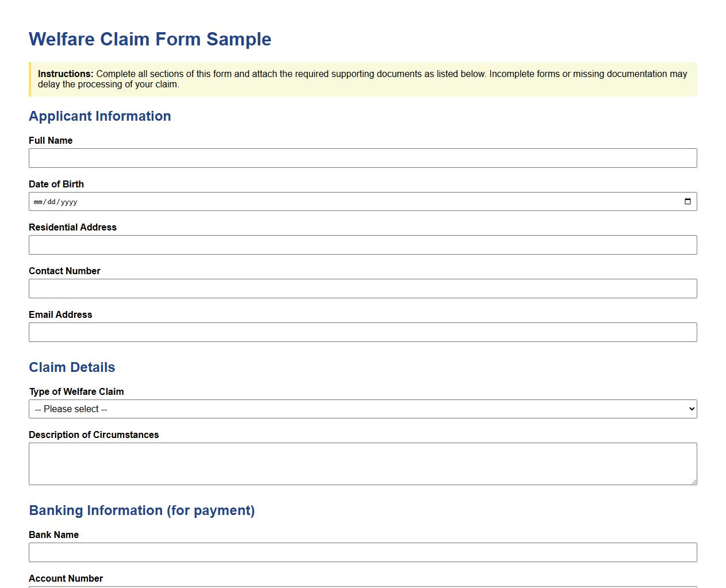
Task: Click the Claim Details section heading
Action: [x=72, y=367]
